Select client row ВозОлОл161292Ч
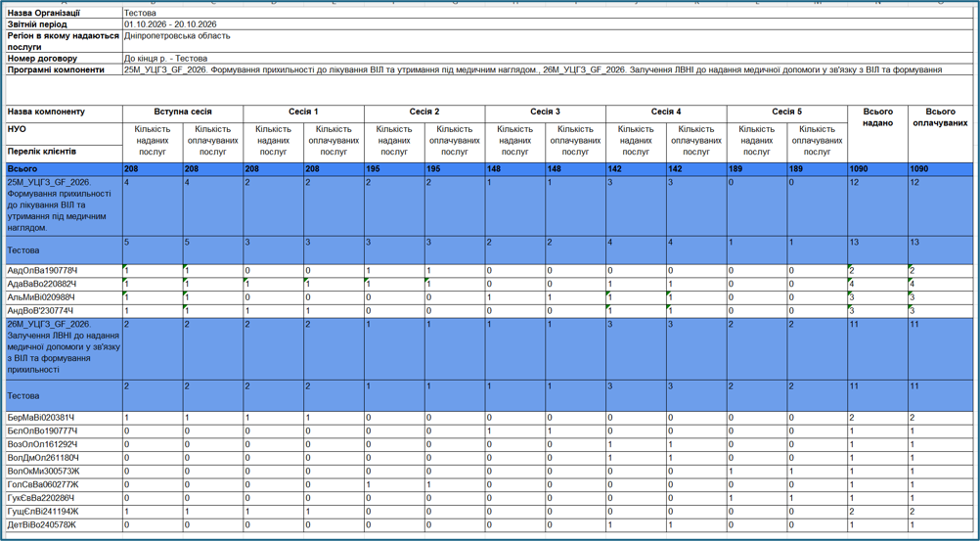 coord(65,445)
